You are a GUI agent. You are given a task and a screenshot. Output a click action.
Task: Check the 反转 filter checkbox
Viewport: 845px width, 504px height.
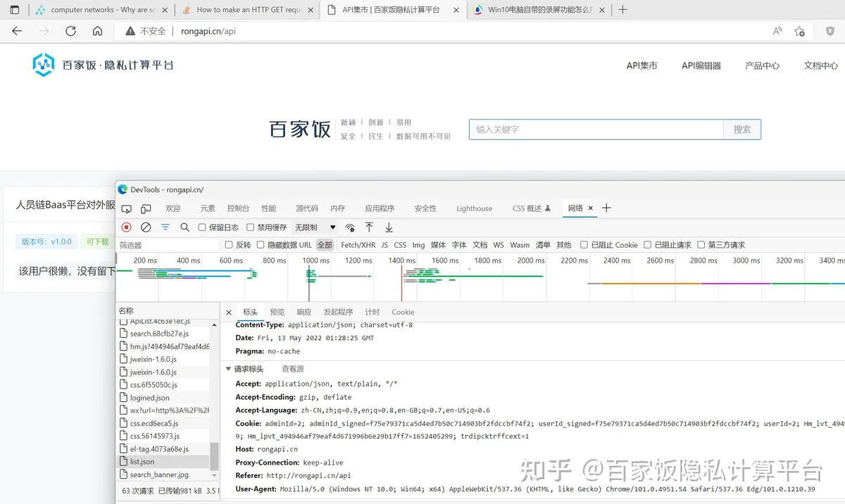[229, 245]
